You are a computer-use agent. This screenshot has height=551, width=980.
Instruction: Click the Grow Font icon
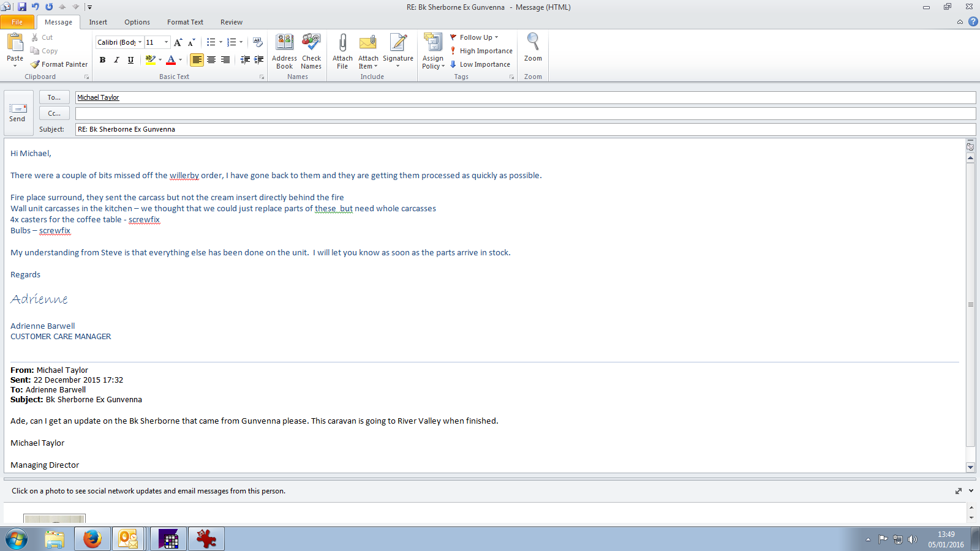pyautogui.click(x=178, y=42)
